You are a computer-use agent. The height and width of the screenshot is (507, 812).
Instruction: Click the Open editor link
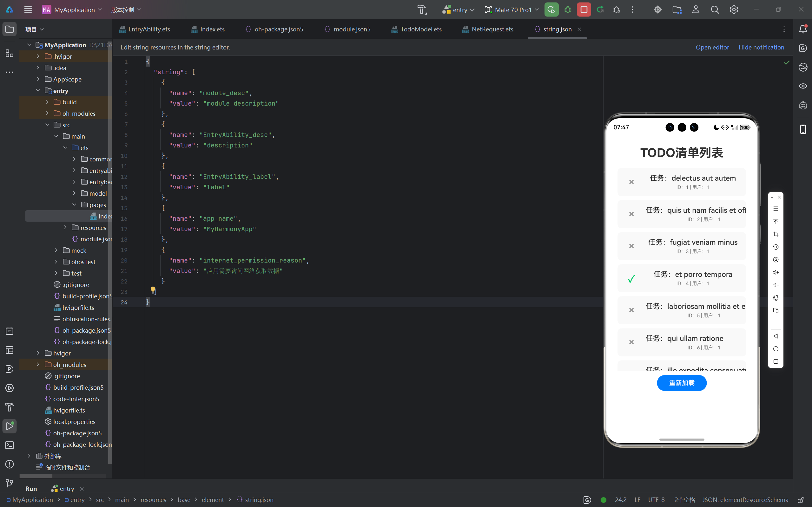coord(712,47)
